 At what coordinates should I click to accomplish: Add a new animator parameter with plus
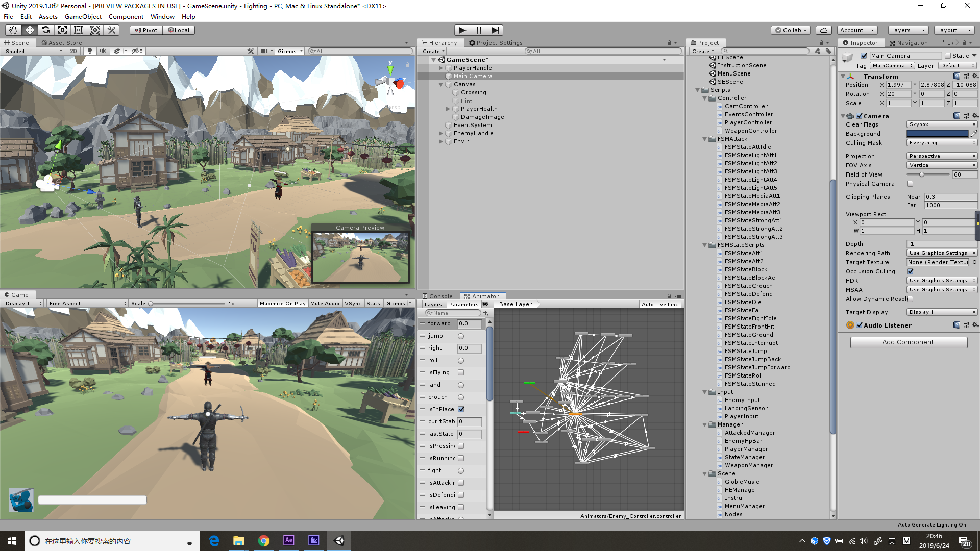pos(486,313)
